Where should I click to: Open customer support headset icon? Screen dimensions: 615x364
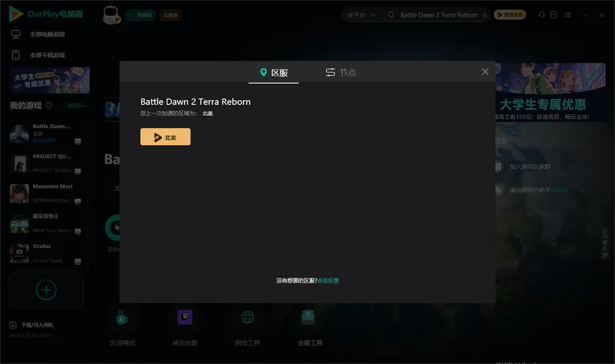542,15
